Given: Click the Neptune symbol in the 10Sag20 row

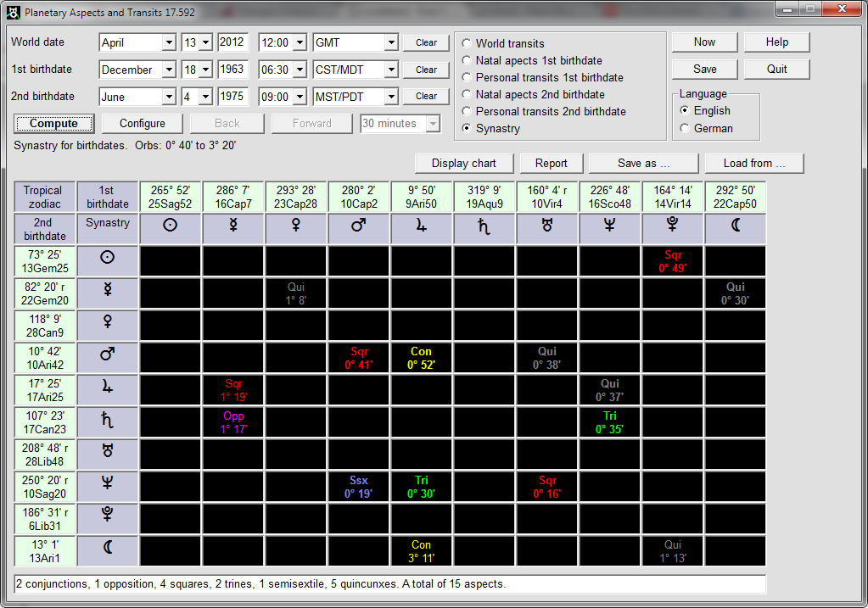Looking at the screenshot, I should tap(108, 482).
